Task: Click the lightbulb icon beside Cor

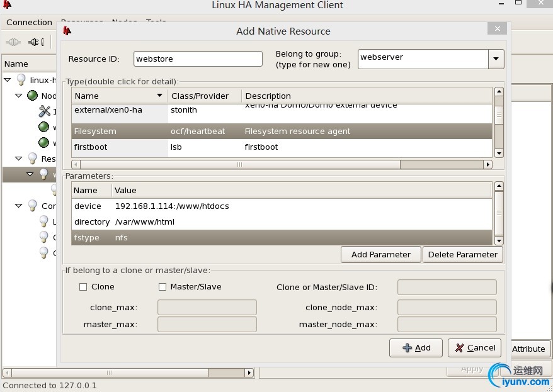Action: pyautogui.click(x=33, y=205)
